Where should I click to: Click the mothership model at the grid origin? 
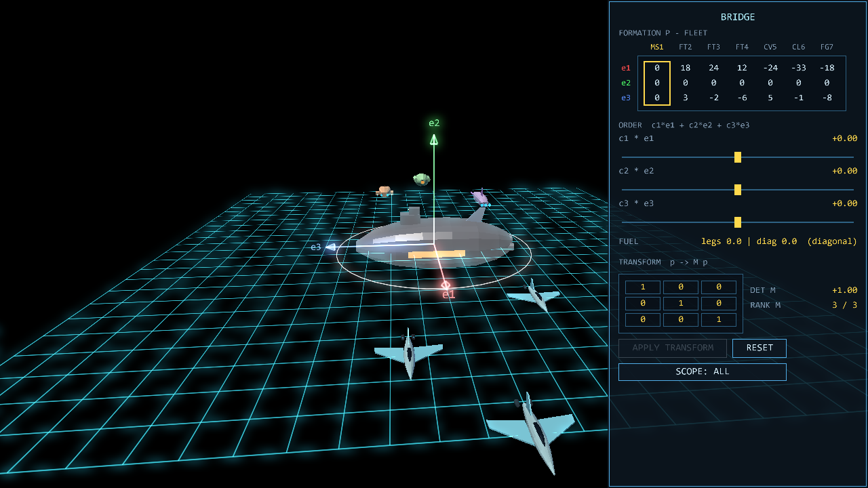click(x=434, y=237)
